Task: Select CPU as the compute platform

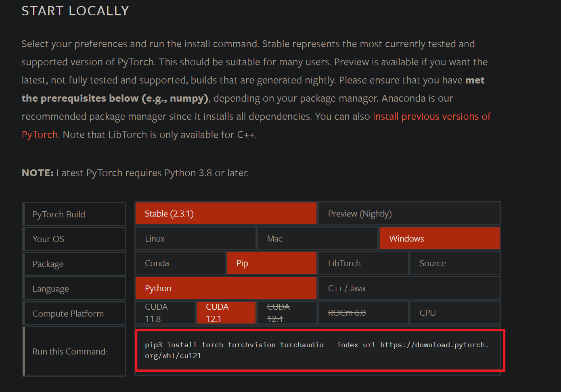Action: 455,312
